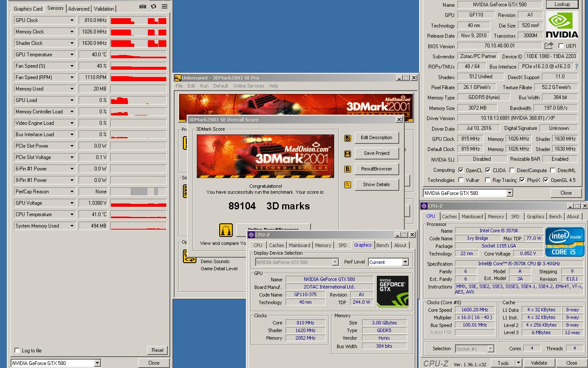
Task: Click the Reset button in sensors
Action: point(158,350)
